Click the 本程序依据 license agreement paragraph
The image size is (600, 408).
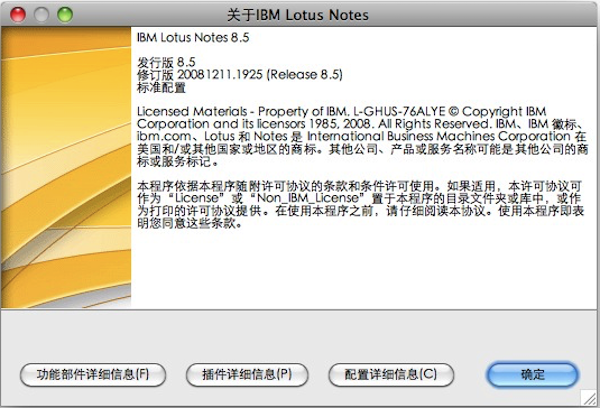[360, 204]
